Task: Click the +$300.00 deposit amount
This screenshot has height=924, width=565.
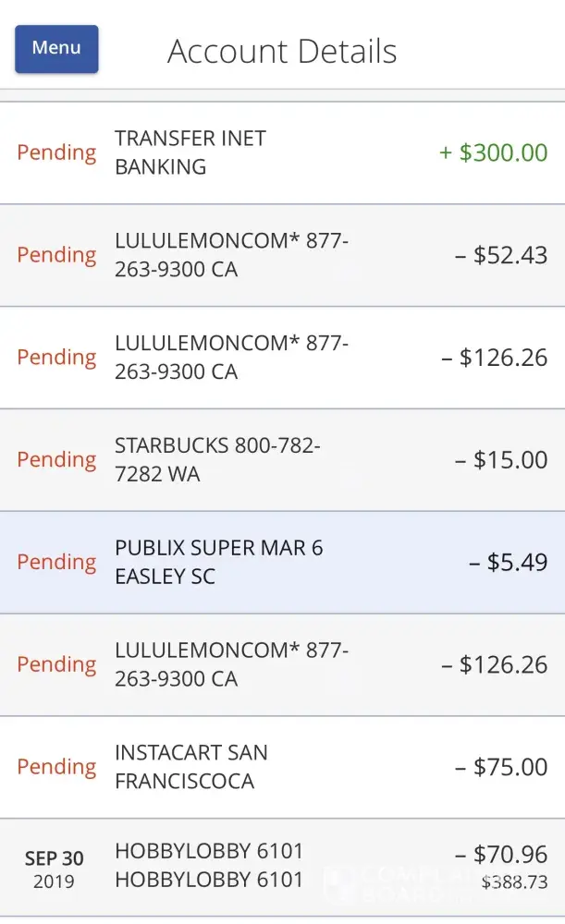Action: coord(493,152)
